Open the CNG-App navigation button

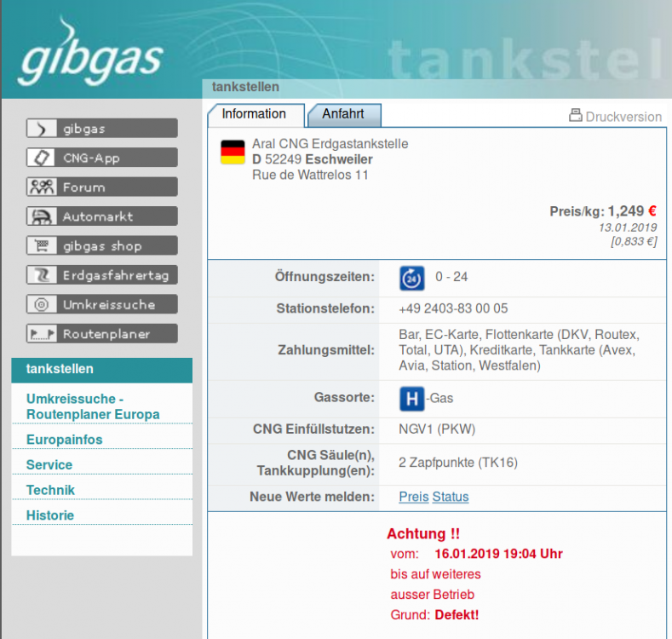point(102,158)
